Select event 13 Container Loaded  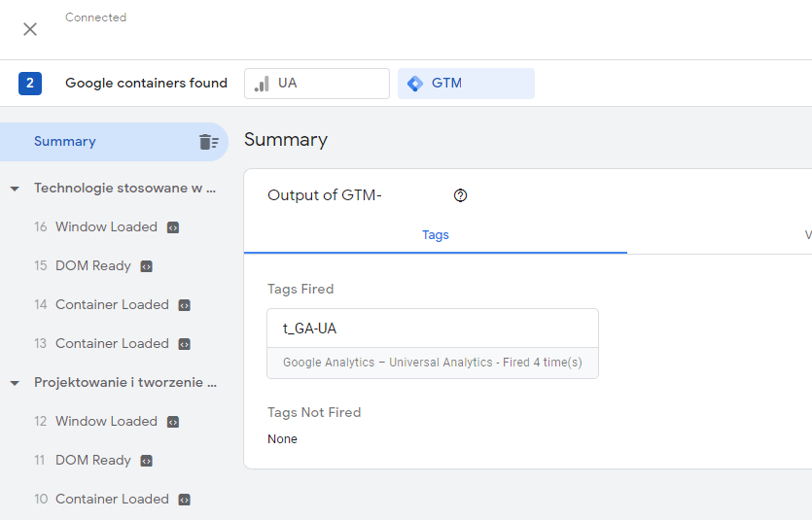pyautogui.click(x=101, y=343)
